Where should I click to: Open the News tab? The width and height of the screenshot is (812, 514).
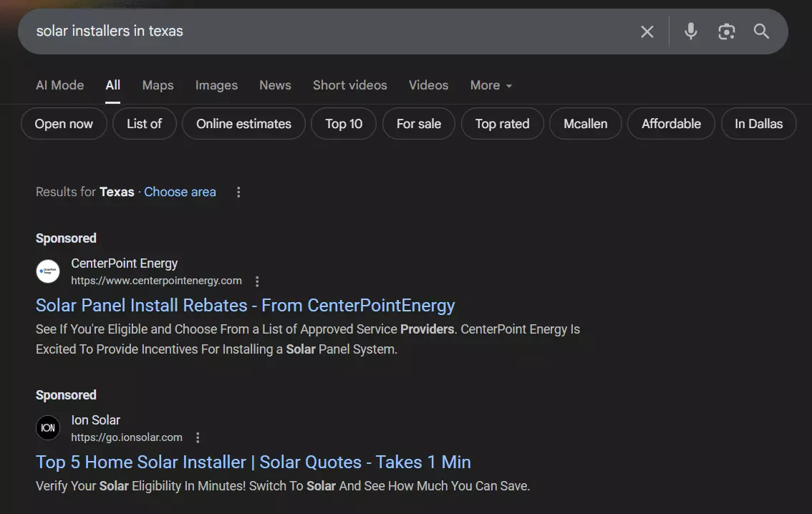coord(275,85)
